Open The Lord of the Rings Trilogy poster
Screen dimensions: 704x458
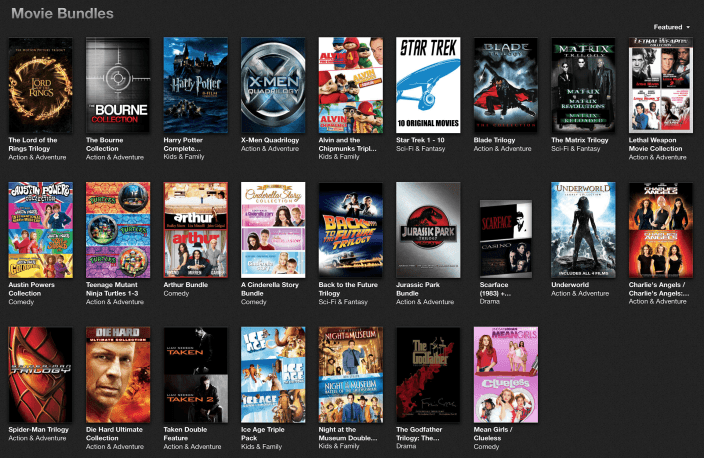point(40,85)
